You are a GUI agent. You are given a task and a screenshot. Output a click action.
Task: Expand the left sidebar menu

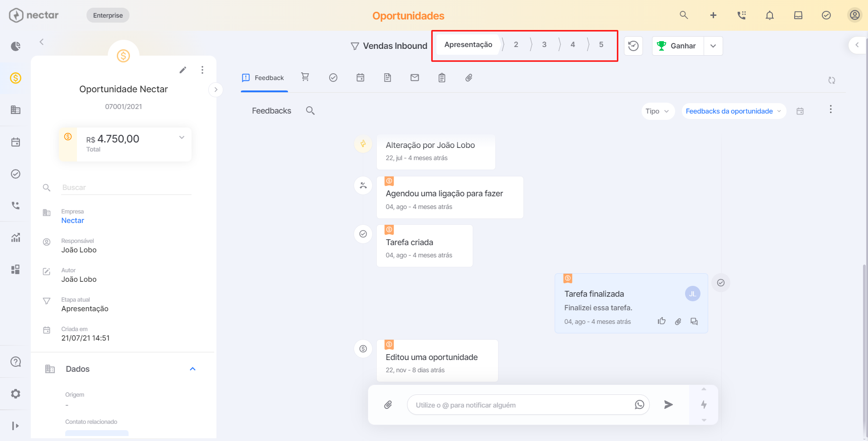[x=15, y=426]
